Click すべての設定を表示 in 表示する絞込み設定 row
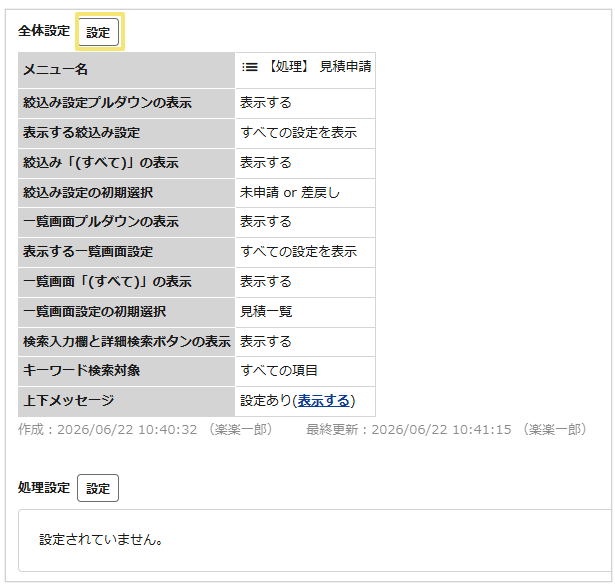This screenshot has width=615, height=587. coord(298,133)
